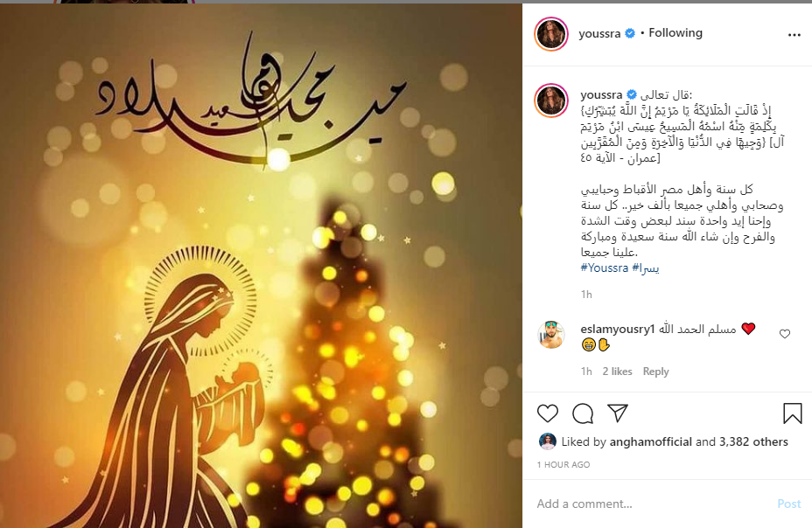812x528 pixels.
Task: Reply to eslamyousry1's comment
Action: 655,372
